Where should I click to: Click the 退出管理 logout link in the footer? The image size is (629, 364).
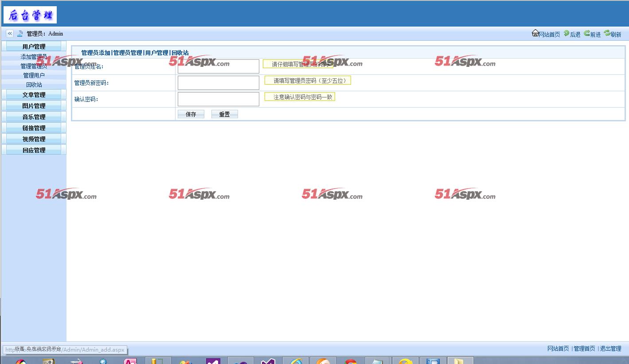pos(610,349)
